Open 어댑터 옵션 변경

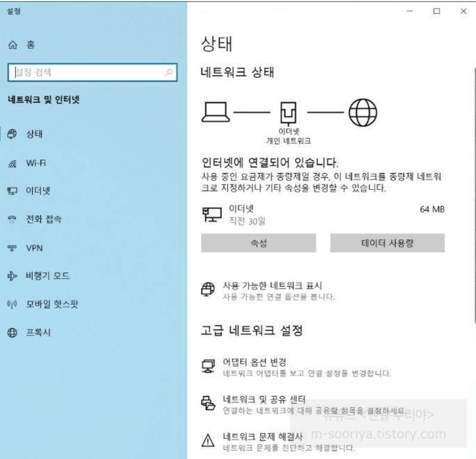(x=254, y=362)
